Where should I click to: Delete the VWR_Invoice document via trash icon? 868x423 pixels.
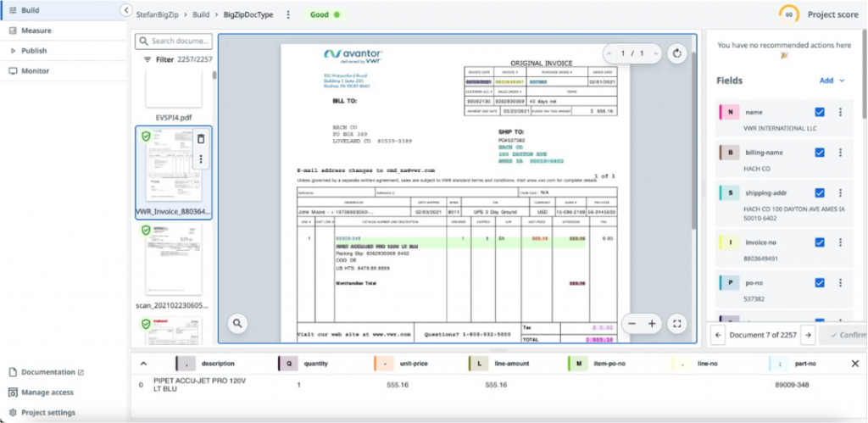point(201,139)
